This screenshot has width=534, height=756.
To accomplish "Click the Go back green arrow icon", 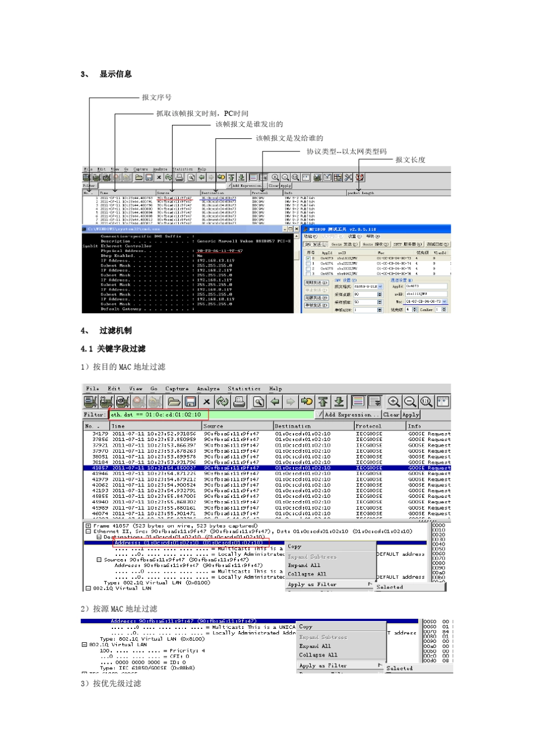I will point(275,402).
